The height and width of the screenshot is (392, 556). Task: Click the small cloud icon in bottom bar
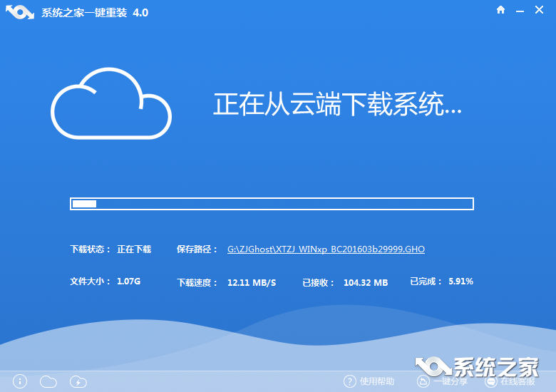pos(48,381)
